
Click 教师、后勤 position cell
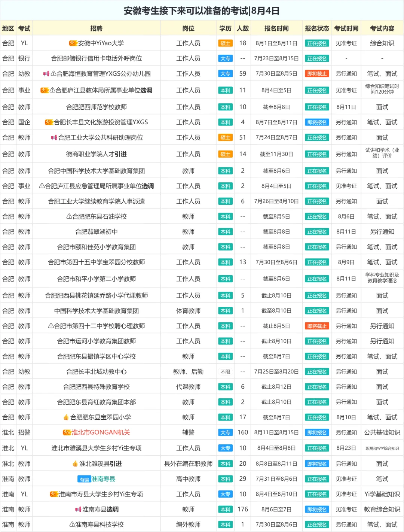(x=189, y=372)
